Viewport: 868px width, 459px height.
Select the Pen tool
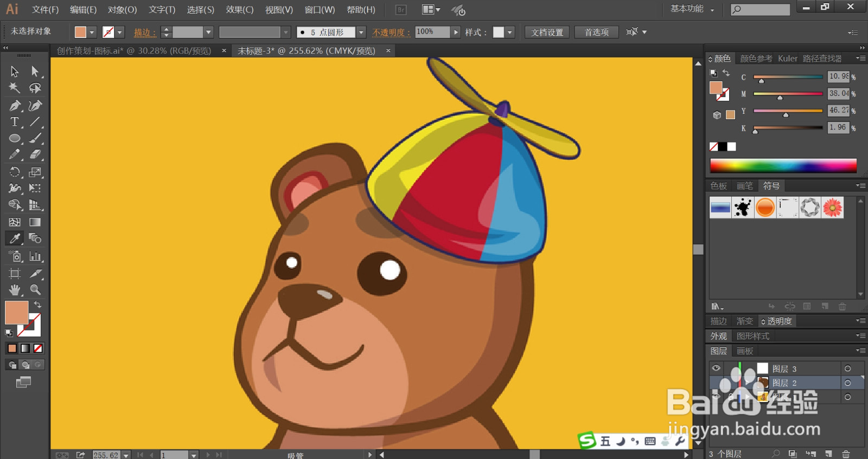point(15,105)
